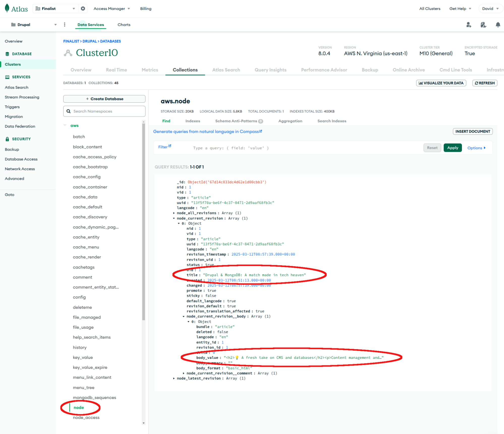Open the Get Help dropdown
Screen dimensions: 504x434
pyautogui.click(x=460, y=9)
